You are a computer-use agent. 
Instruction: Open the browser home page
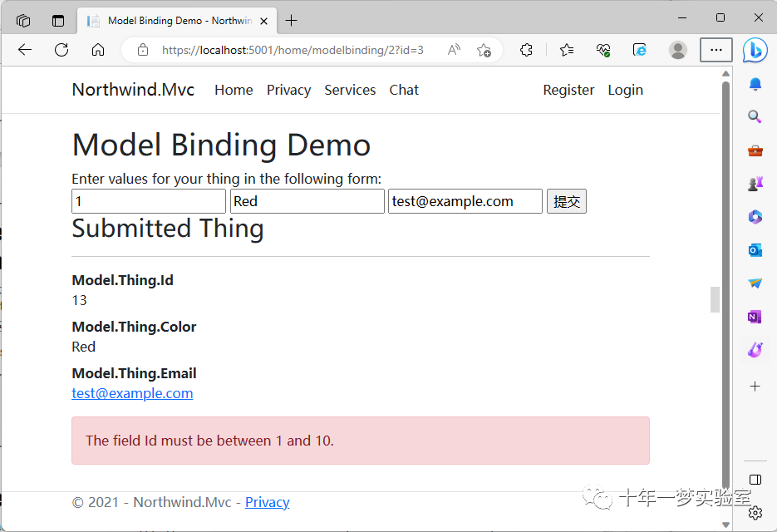pyautogui.click(x=98, y=50)
